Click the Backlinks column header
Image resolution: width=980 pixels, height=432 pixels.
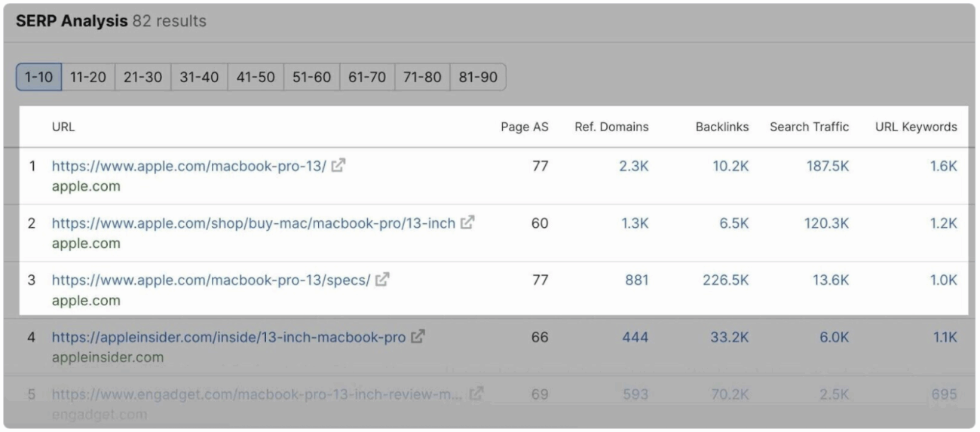(x=721, y=127)
